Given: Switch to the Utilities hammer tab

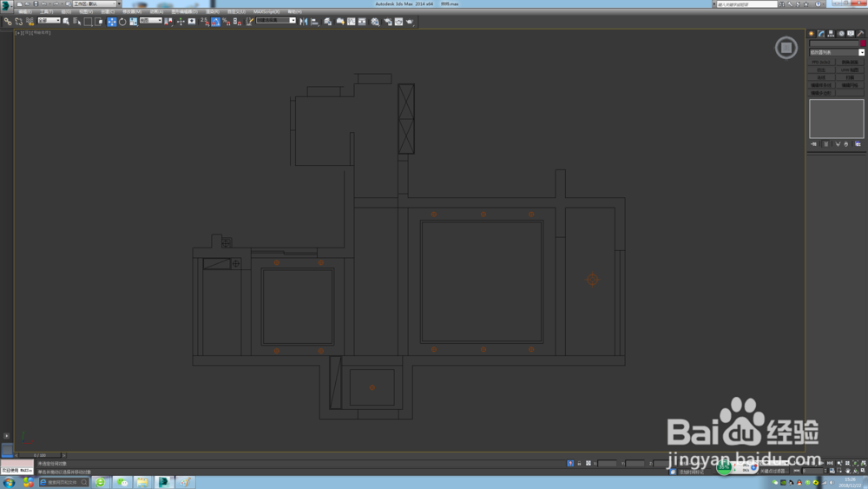Looking at the screenshot, I should coord(860,34).
